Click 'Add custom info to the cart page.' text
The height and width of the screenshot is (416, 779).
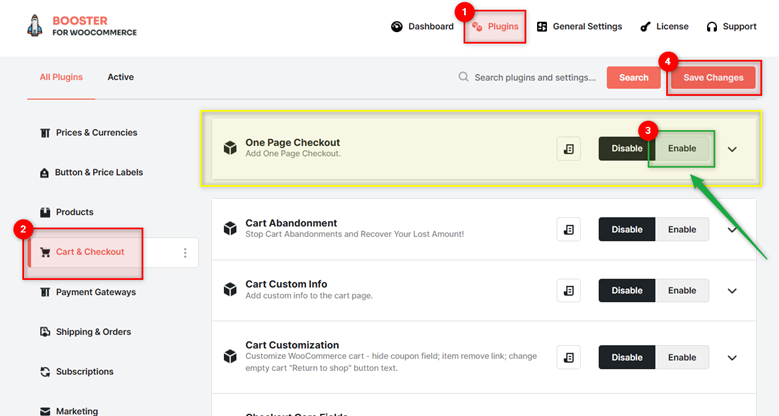tap(309, 296)
